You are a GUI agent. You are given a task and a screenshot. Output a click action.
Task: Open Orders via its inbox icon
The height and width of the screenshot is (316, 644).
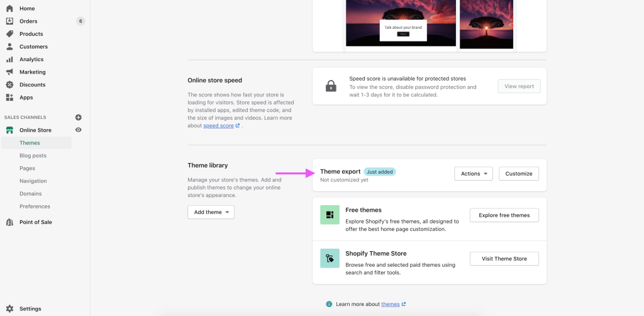tap(9, 21)
